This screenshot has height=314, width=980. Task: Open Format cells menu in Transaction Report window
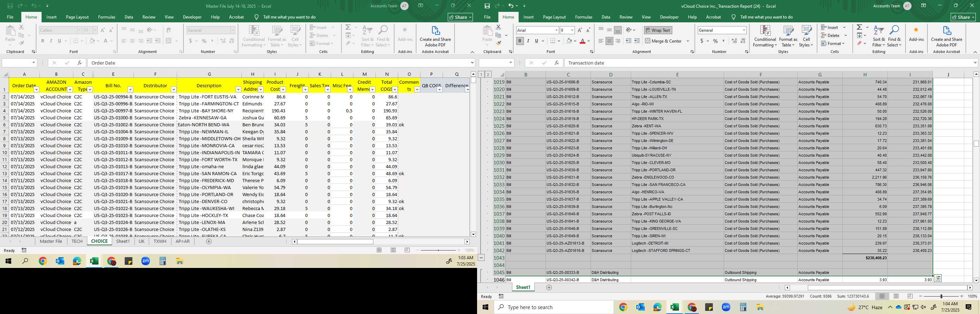[833, 43]
